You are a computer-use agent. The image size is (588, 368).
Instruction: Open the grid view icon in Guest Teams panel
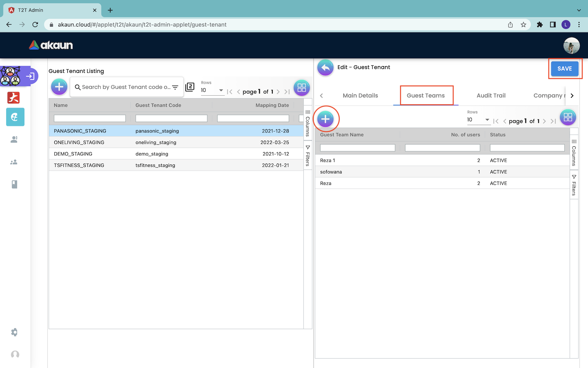pyautogui.click(x=568, y=117)
